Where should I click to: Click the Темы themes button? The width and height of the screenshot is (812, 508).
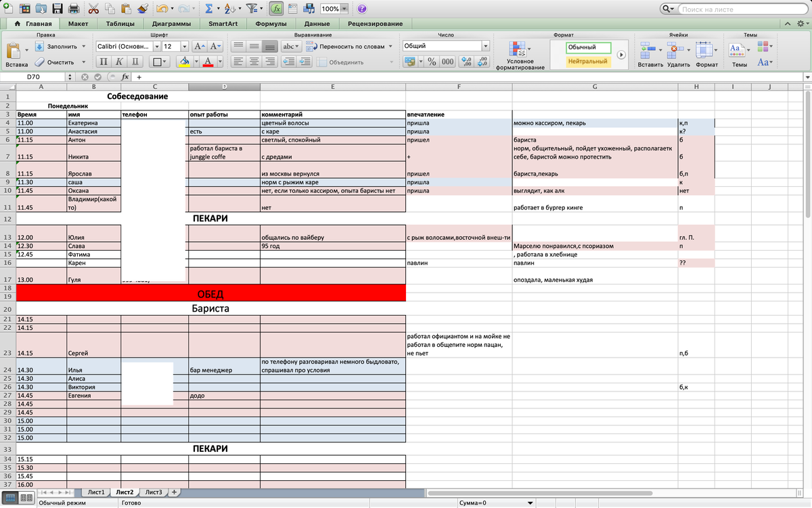(x=739, y=54)
